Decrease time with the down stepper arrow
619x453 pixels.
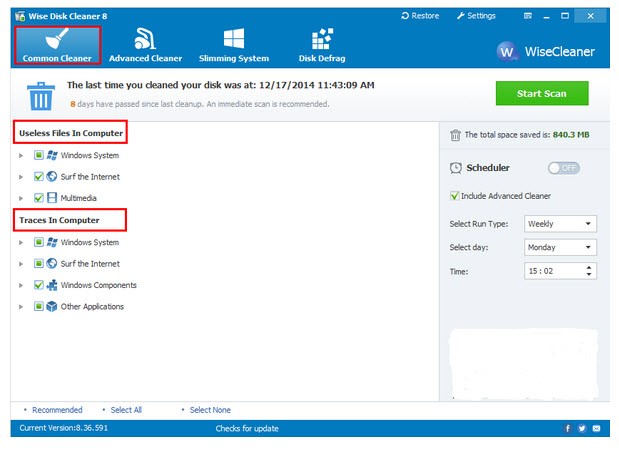(x=589, y=274)
